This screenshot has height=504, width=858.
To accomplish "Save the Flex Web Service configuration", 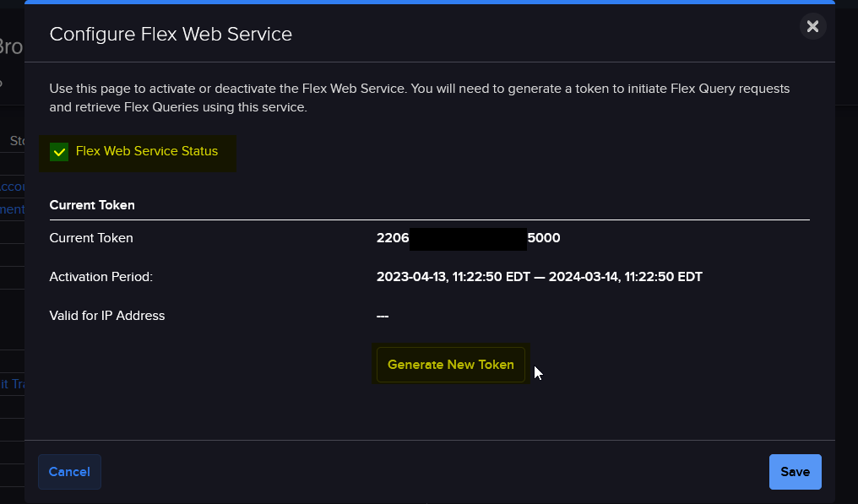I will [x=795, y=471].
